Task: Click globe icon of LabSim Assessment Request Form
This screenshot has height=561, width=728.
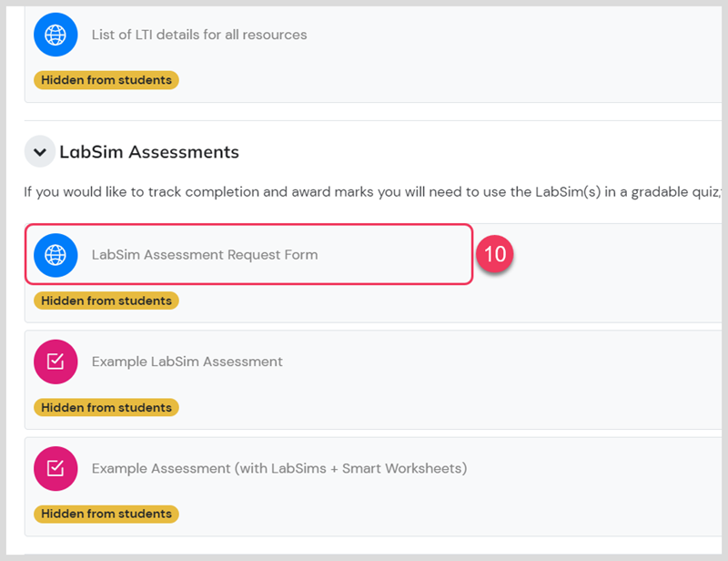Action: point(56,255)
